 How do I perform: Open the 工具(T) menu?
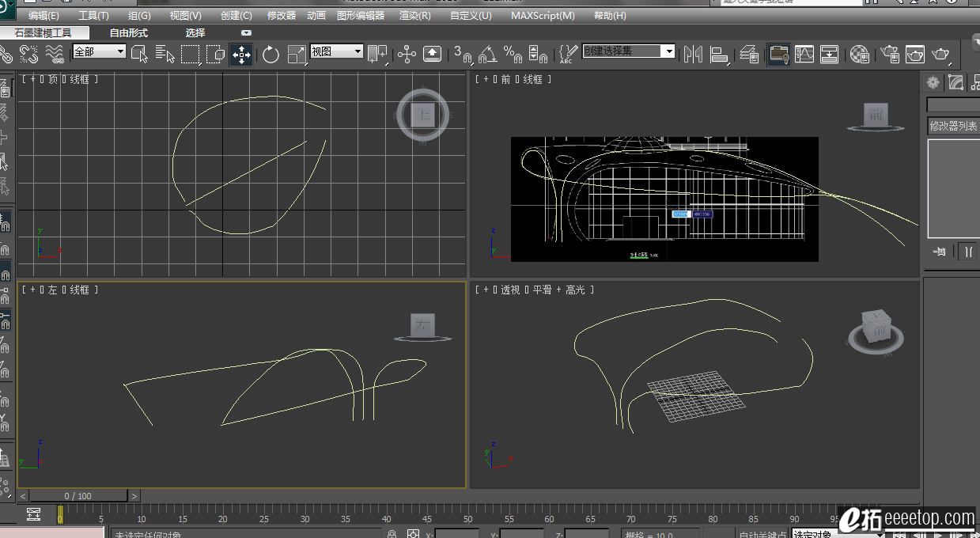93,15
